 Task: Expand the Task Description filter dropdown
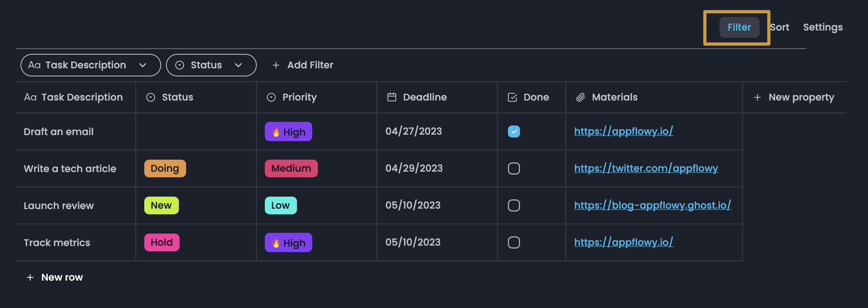coord(143,65)
